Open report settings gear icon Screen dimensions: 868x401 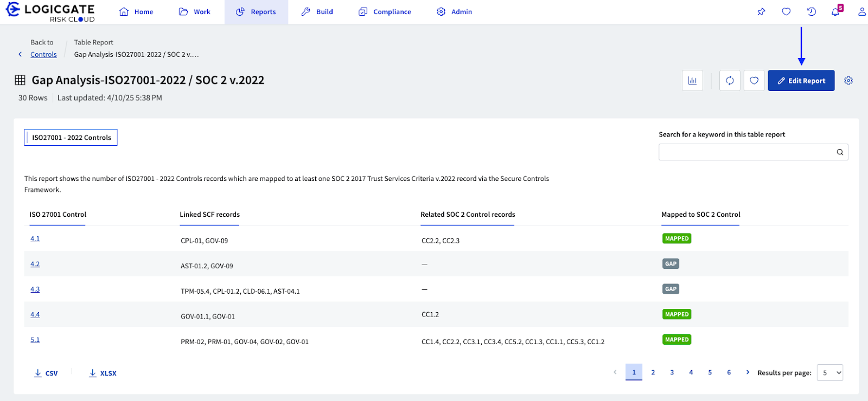click(848, 81)
